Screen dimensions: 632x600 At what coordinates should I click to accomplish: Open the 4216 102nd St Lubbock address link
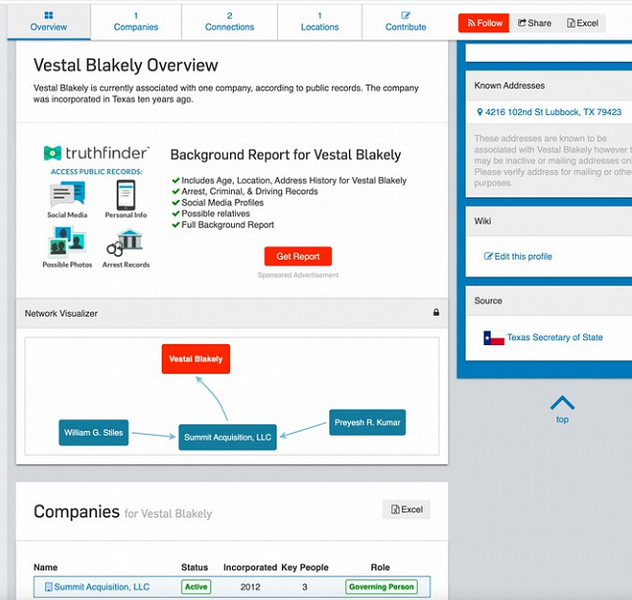pos(553,112)
